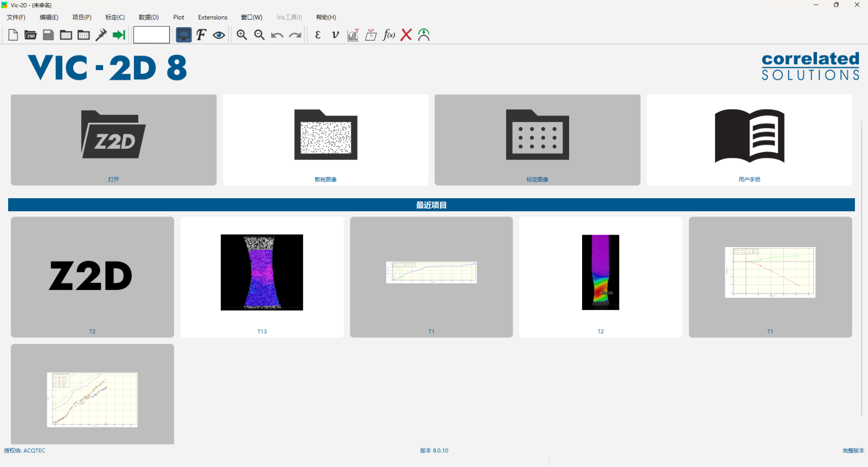Select the caliper scale calibration tool
The width and height of the screenshot is (868, 467).
coord(101,35)
